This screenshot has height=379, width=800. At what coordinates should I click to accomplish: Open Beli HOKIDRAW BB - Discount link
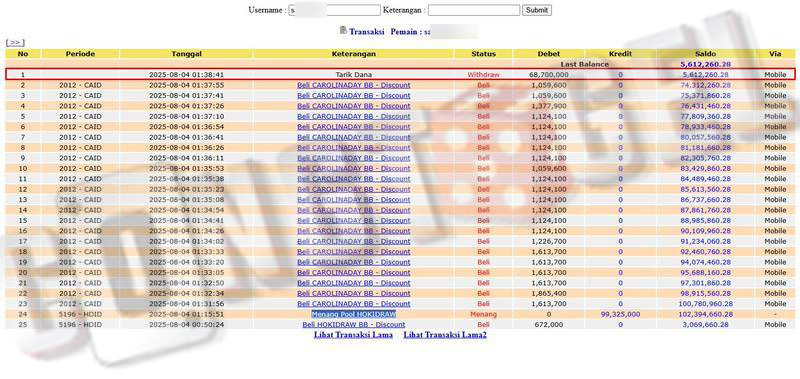tap(354, 324)
